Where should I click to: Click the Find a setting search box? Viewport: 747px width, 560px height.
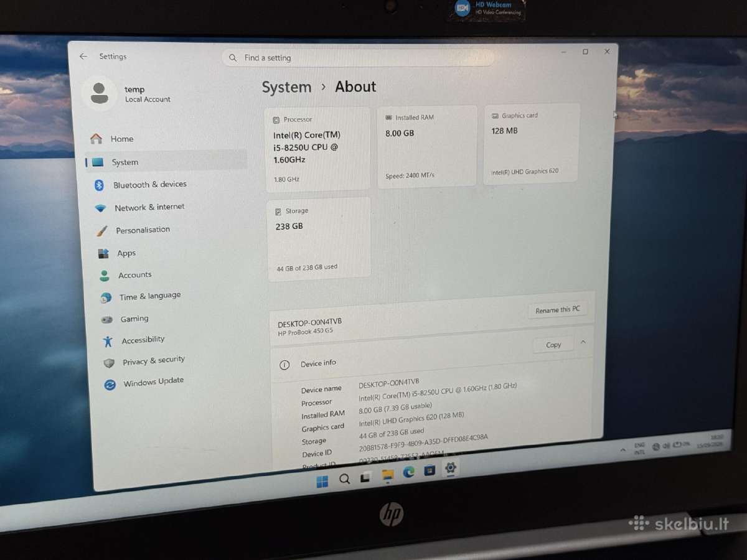tap(358, 58)
